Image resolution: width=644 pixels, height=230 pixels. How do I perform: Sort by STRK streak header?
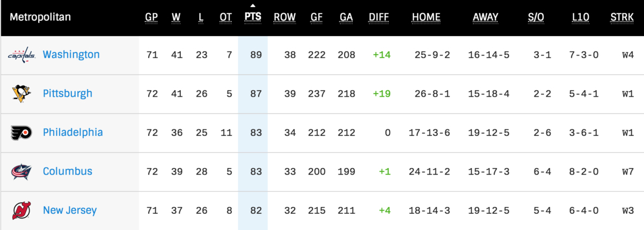[622, 17]
